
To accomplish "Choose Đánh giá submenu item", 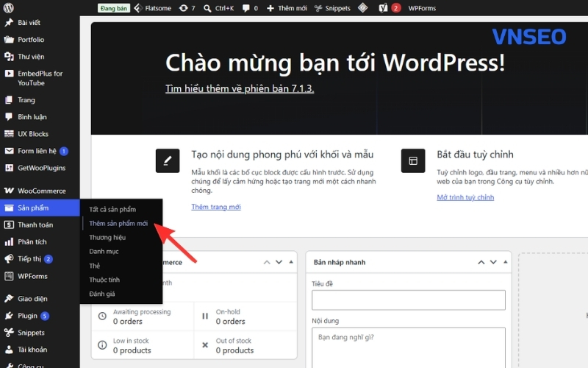I will coord(102,294).
